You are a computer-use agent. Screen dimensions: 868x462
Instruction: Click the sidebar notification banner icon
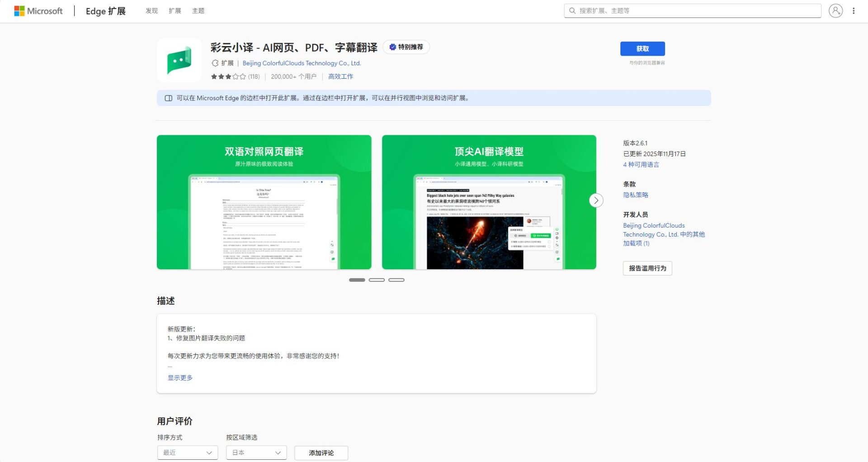(x=169, y=98)
